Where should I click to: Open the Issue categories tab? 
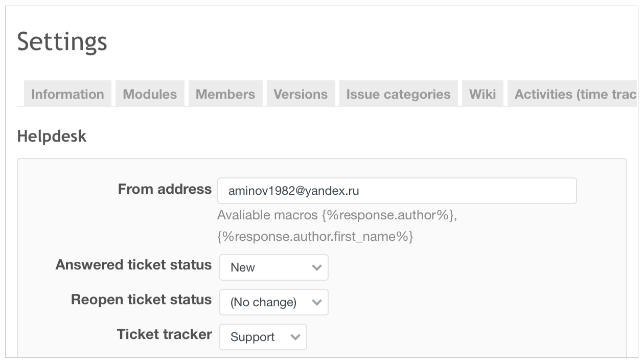[398, 94]
